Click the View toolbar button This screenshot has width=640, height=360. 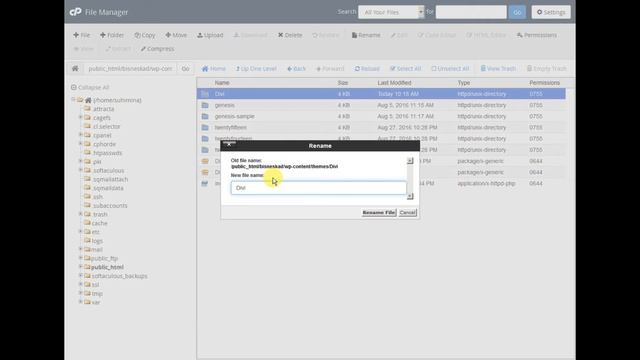84,49
